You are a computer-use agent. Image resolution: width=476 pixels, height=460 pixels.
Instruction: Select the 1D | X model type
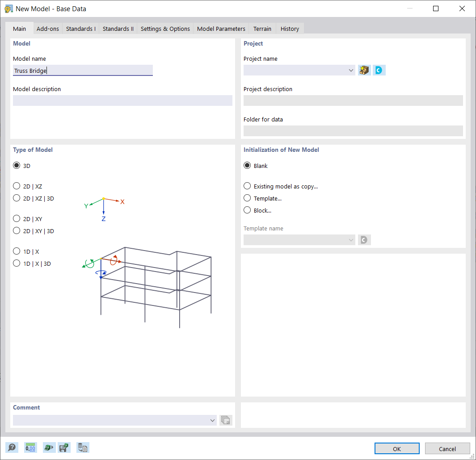click(x=17, y=251)
